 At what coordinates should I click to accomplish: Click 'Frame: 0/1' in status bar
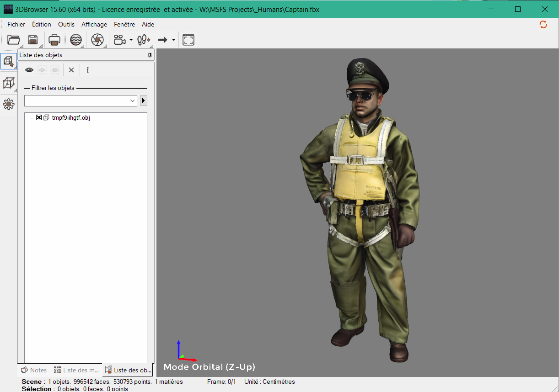[221, 381]
